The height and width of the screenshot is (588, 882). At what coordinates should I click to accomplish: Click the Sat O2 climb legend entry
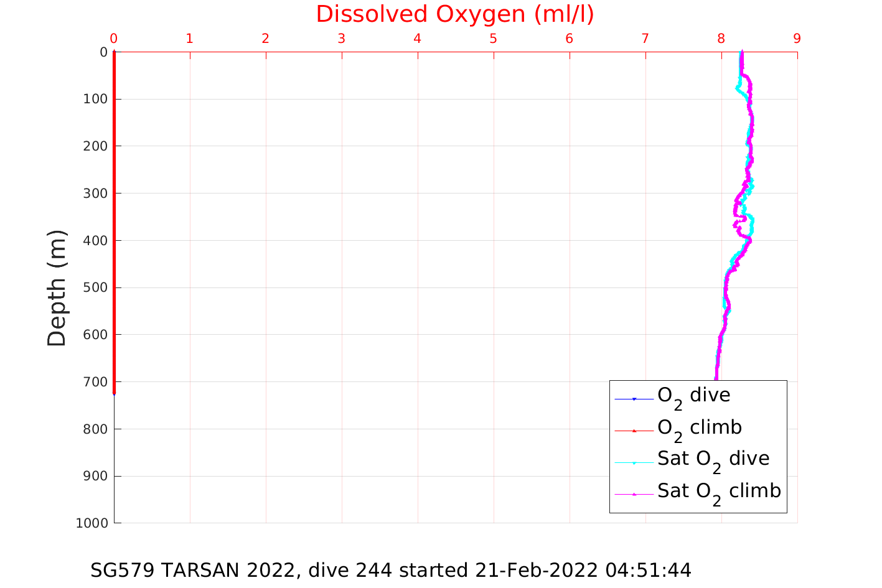pos(719,493)
